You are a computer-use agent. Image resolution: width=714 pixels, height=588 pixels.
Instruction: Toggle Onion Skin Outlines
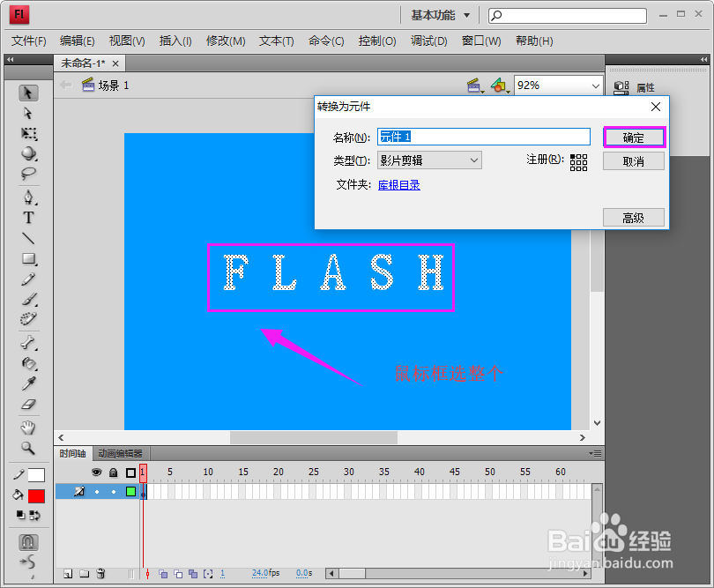tap(178, 574)
